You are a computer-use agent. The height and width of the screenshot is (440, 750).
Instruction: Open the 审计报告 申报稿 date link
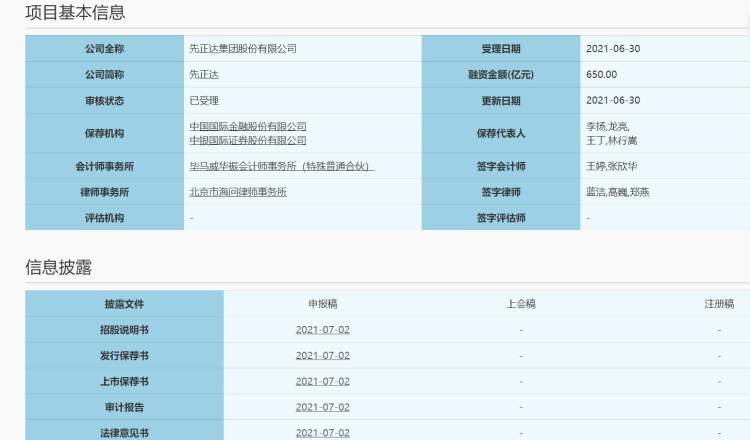322,407
